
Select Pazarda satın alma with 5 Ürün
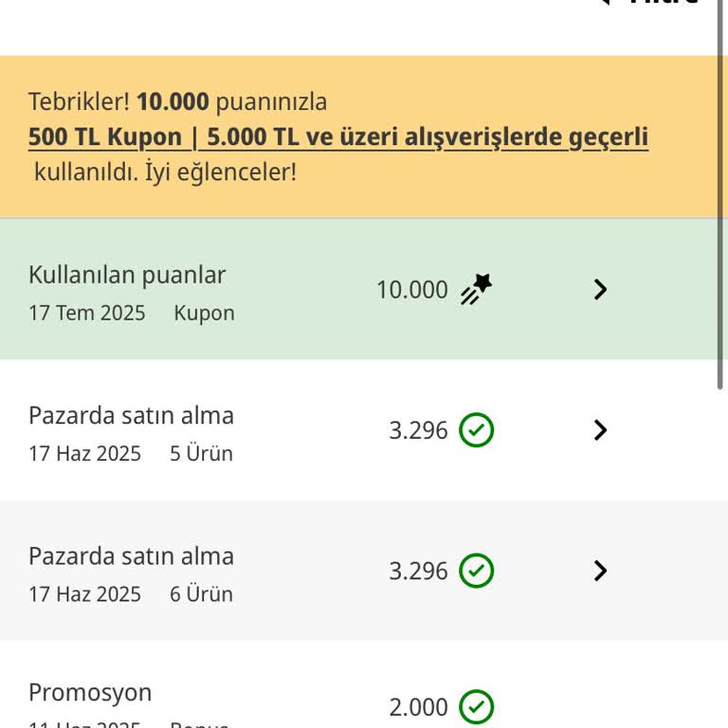click(x=131, y=415)
